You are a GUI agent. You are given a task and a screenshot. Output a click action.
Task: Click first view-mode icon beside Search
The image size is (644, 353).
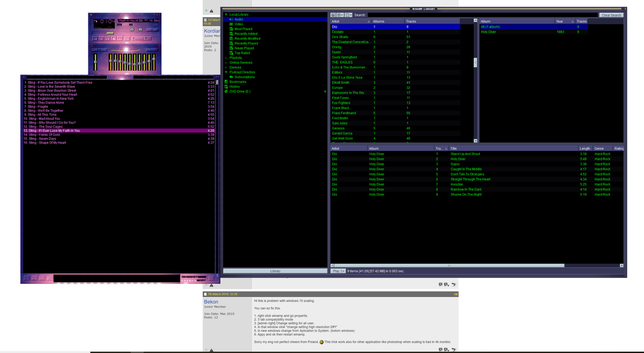point(333,15)
